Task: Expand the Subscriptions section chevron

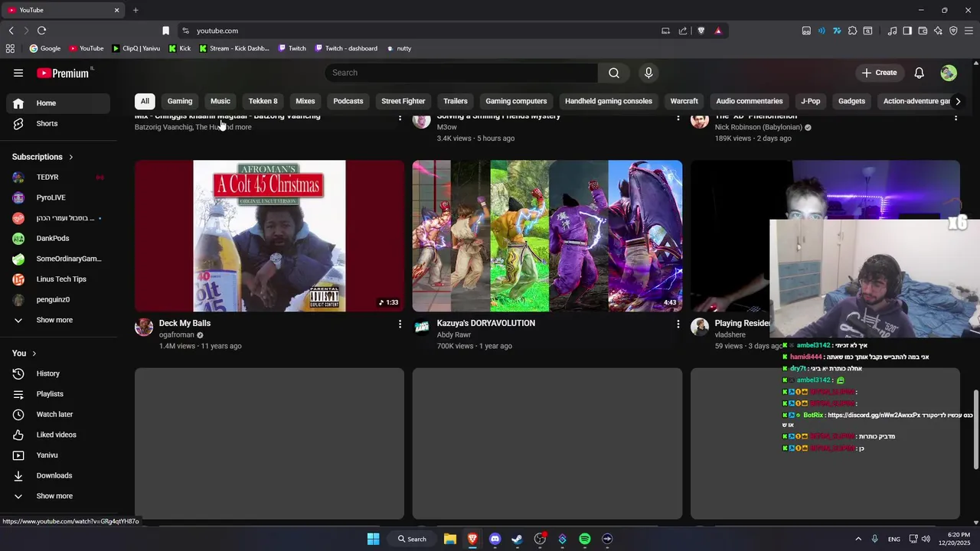Action: click(71, 157)
